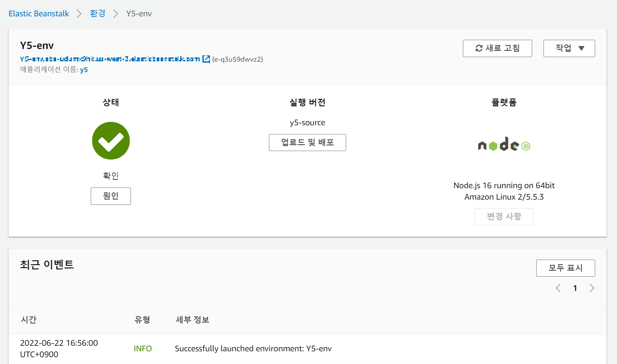This screenshot has height=364, width=617.
Task: Click 유형 column header
Action: [x=142, y=320]
